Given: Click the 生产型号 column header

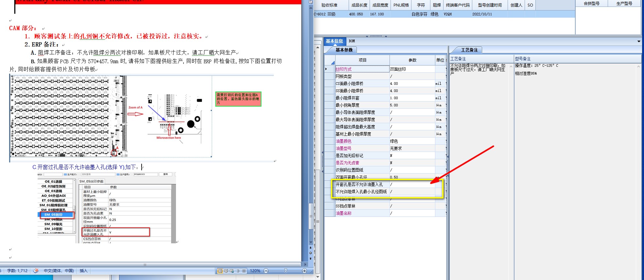Looking at the screenshot, I should tap(624, 4).
